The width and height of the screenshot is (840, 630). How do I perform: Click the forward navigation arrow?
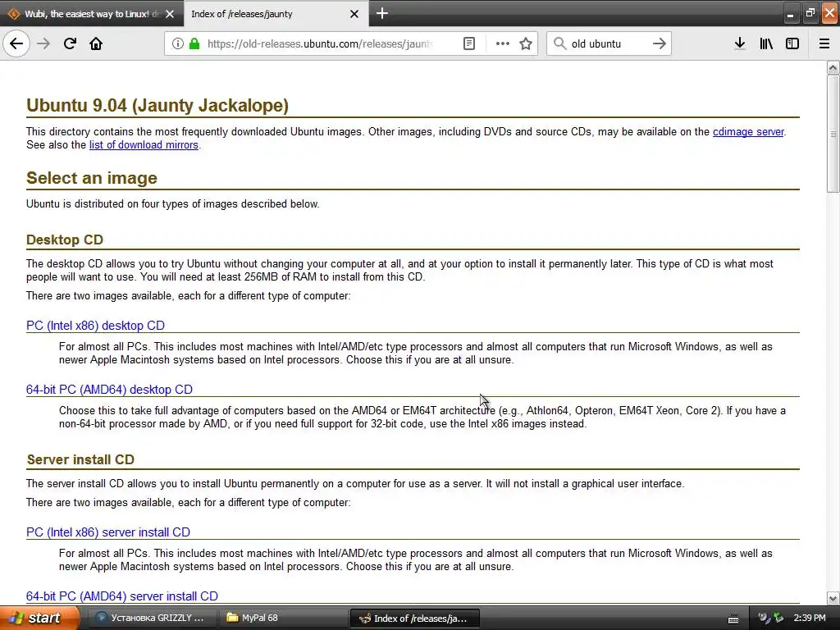(43, 43)
